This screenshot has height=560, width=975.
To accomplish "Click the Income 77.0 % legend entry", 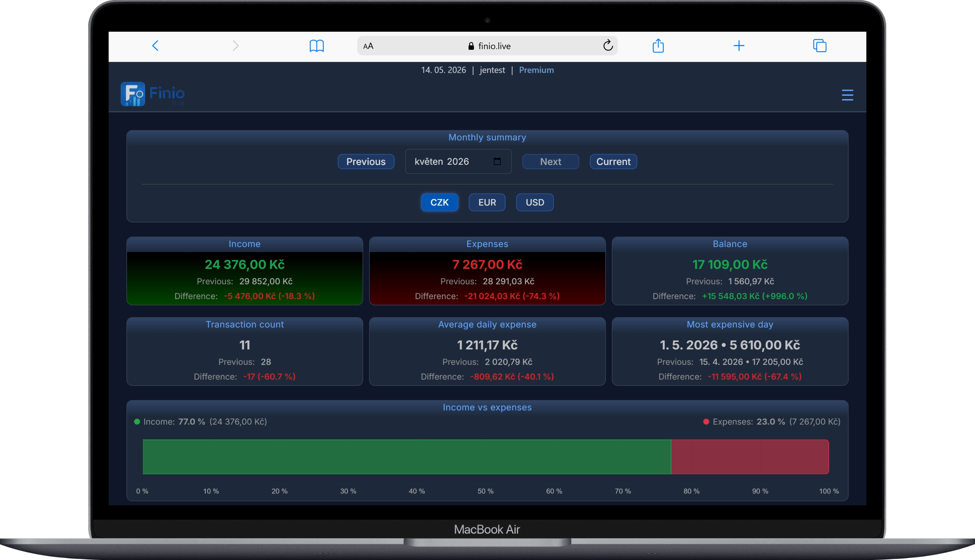I will pyautogui.click(x=200, y=421).
